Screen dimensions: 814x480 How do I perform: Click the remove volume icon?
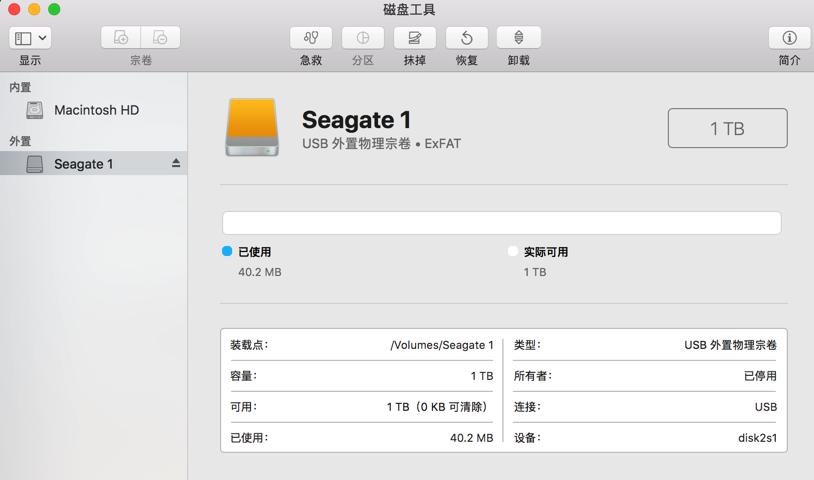[x=160, y=38]
